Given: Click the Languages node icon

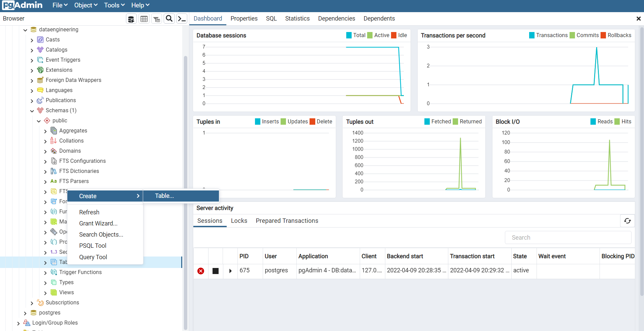Looking at the screenshot, I should tap(40, 90).
